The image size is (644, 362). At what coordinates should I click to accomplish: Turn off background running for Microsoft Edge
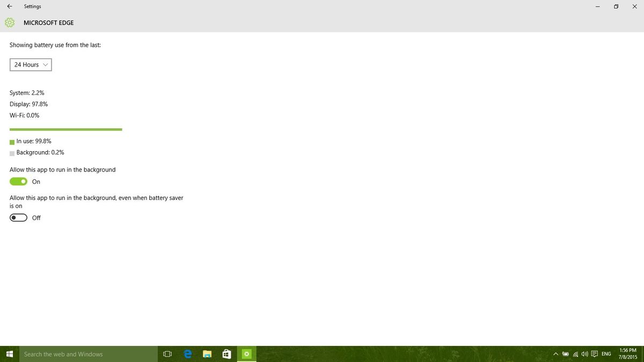coord(18,181)
